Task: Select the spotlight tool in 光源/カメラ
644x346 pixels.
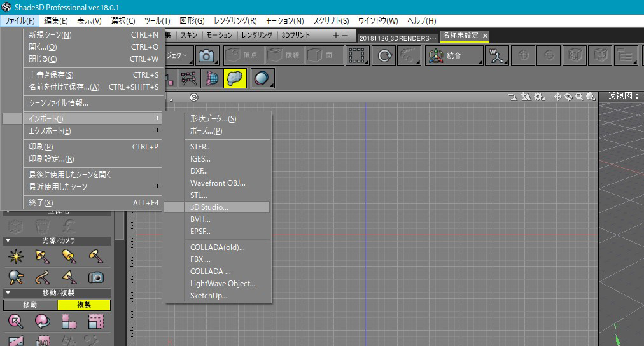Action: (x=42, y=256)
